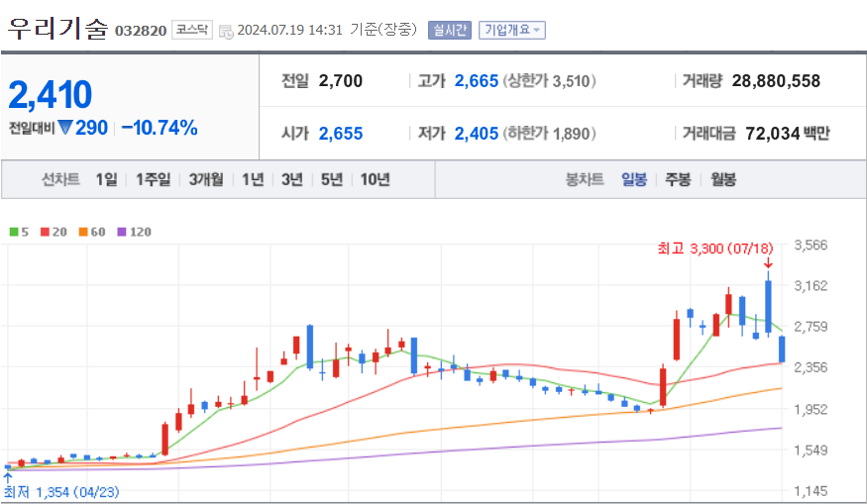Image resolution: width=867 pixels, height=504 pixels.
Task: Click the -10.74% change rate
Action: pos(160,128)
